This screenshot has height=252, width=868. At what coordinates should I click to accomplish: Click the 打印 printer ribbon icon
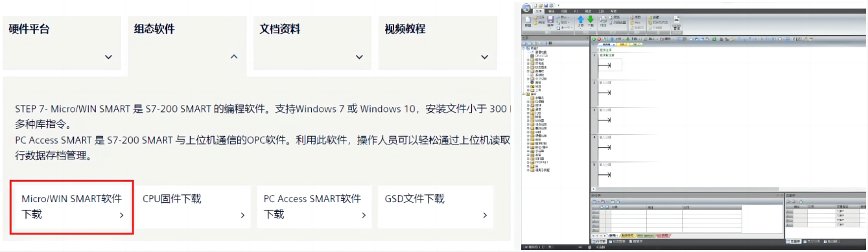click(x=603, y=21)
